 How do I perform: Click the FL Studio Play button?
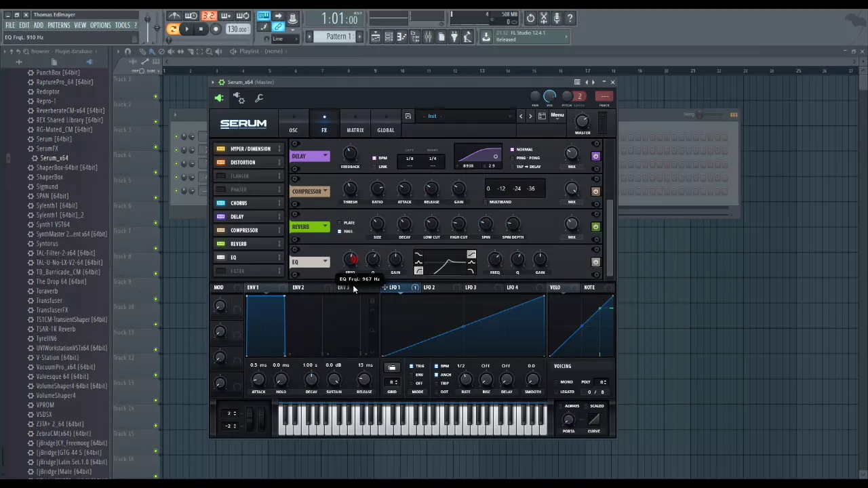pos(186,29)
